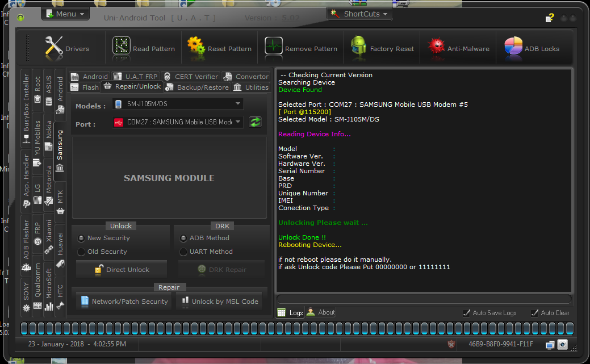Viewport: 590px width, 364px height.
Task: Open the Drivers tool
Action: coord(68,48)
